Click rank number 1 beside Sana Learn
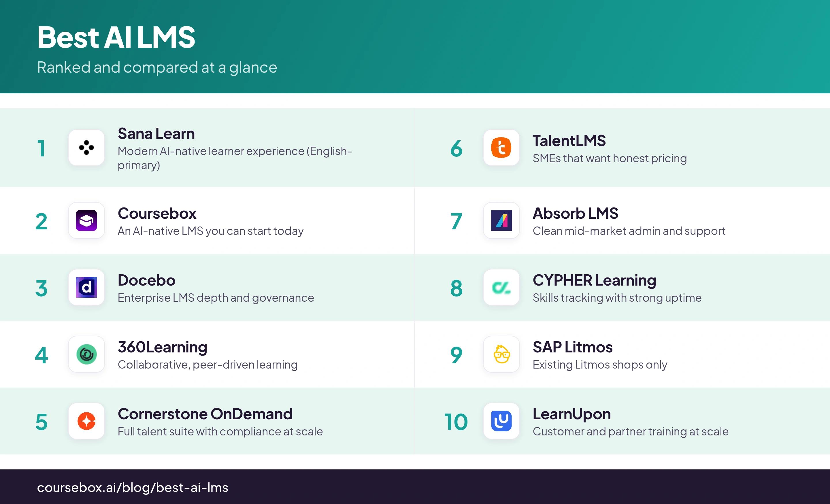 click(x=41, y=148)
